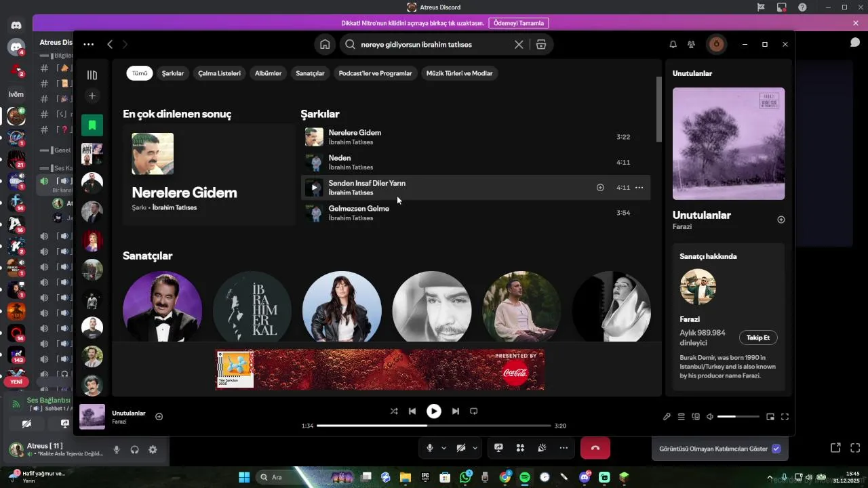Open Discord user settings gear
The width and height of the screenshot is (868, 488).
tap(153, 449)
